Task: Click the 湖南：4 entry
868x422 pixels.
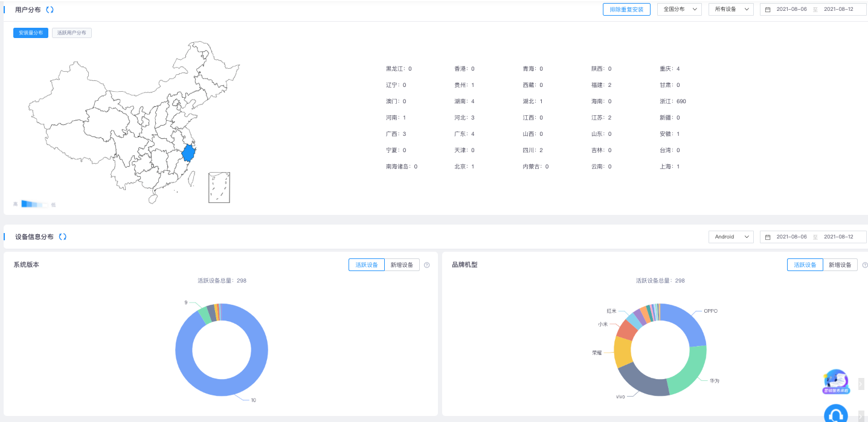Action: pyautogui.click(x=464, y=101)
